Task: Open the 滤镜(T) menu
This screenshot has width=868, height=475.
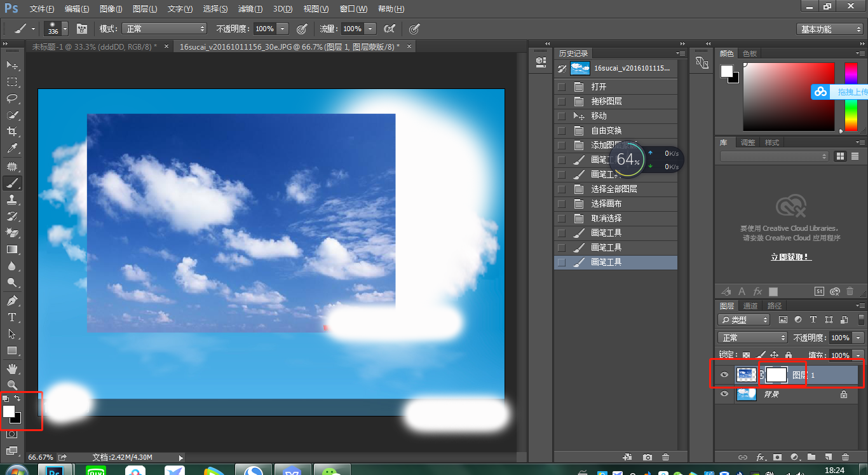Action: pyautogui.click(x=250, y=9)
